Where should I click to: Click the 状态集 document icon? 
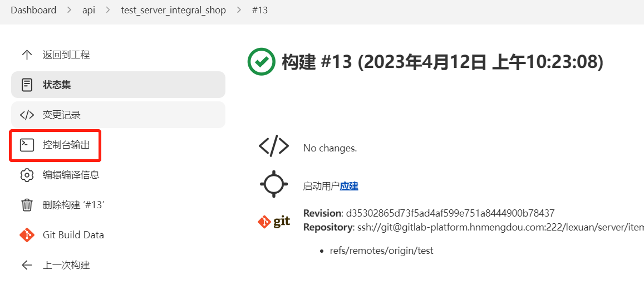pos(27,85)
